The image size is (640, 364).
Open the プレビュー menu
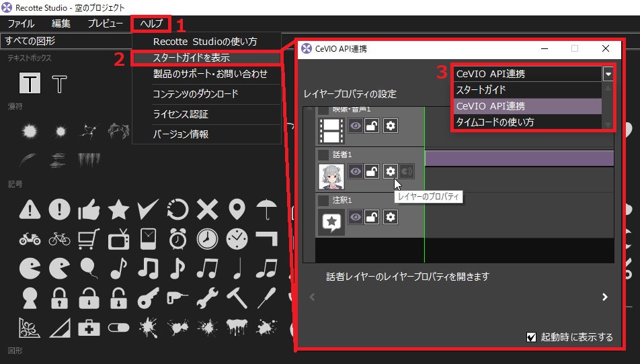click(x=106, y=24)
